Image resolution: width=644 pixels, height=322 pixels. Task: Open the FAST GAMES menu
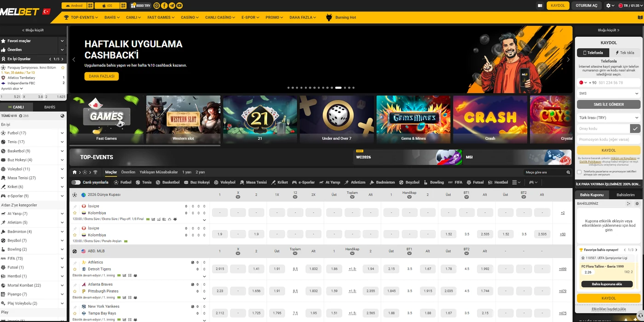[161, 17]
